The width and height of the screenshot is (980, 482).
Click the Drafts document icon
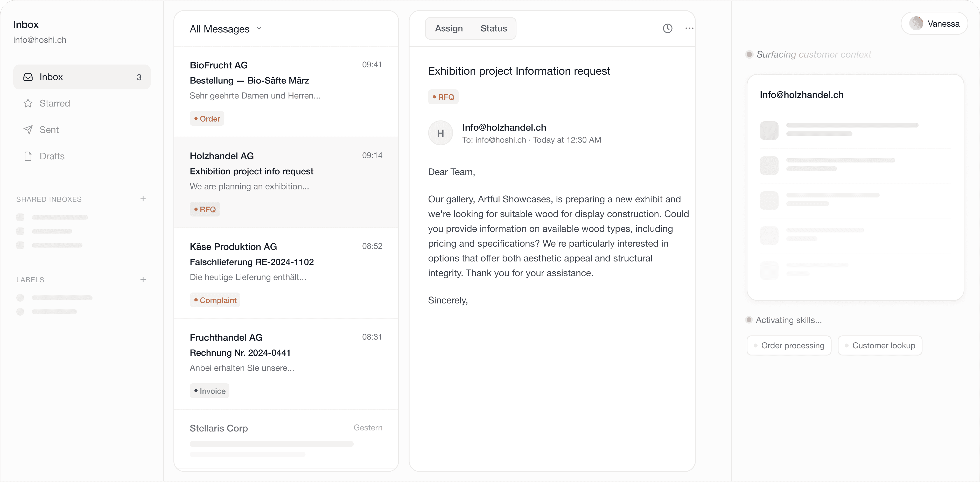[x=28, y=156]
